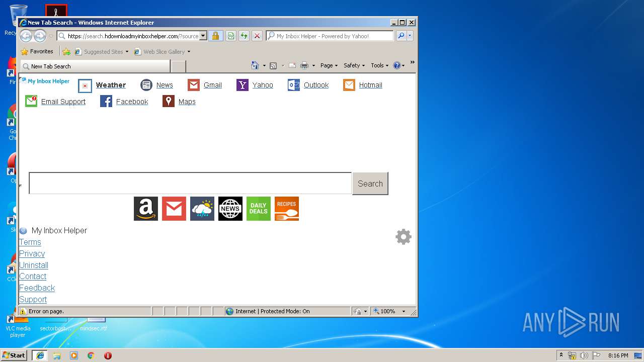This screenshot has height=362, width=644.
Task: Click the search magnifier button
Action: (x=401, y=36)
